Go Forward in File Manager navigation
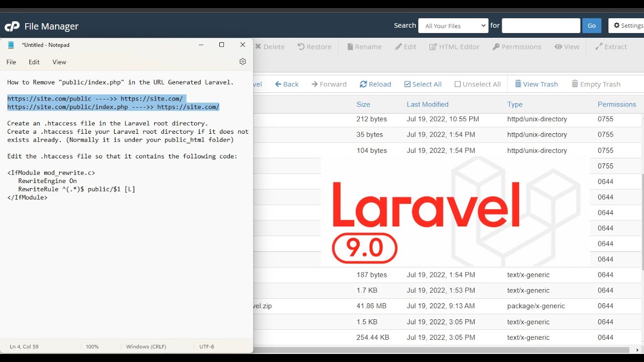The width and height of the screenshot is (644, 362). pyautogui.click(x=329, y=84)
